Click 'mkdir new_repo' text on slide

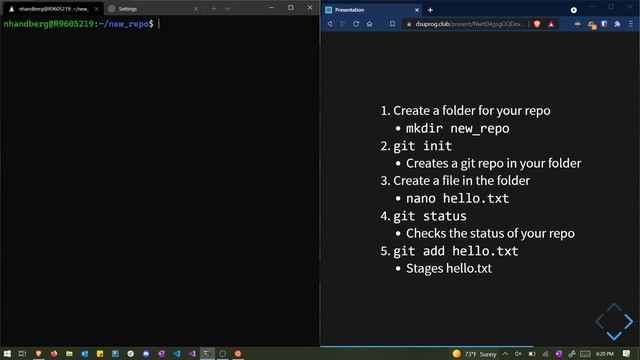click(458, 128)
